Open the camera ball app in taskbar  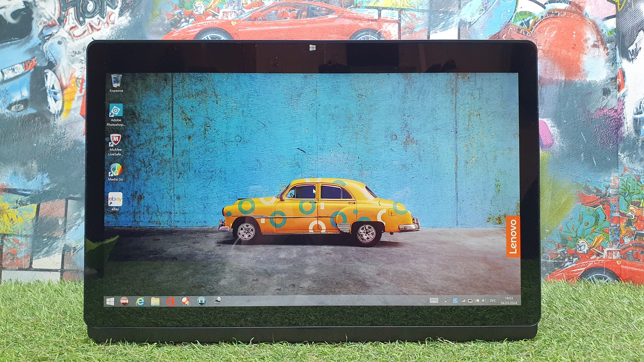point(186,302)
